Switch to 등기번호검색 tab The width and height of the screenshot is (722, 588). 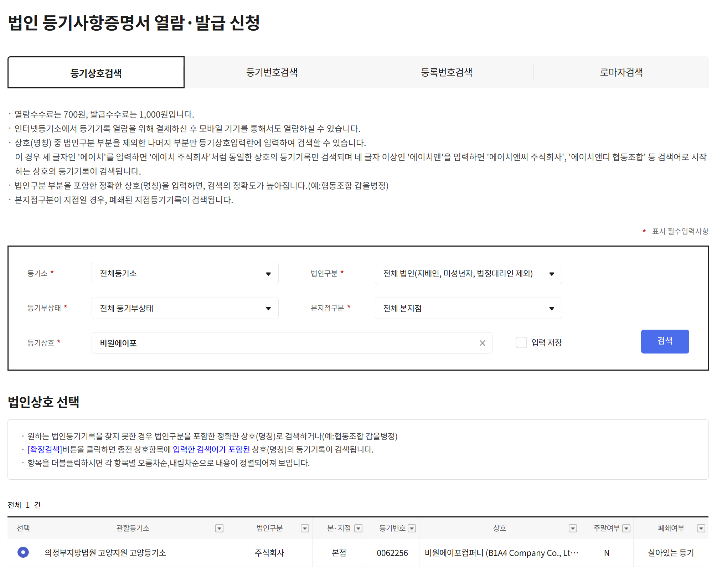coord(272,72)
